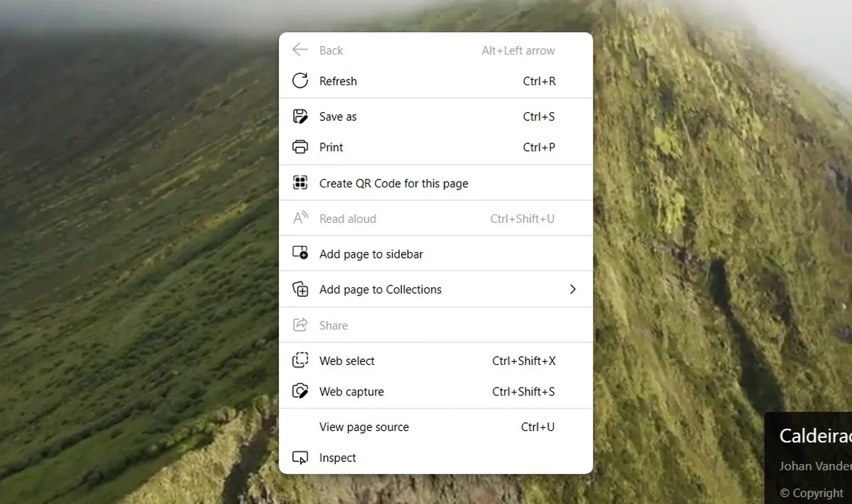852x504 pixels.
Task: Click the Back arrow icon
Action: coord(300,50)
